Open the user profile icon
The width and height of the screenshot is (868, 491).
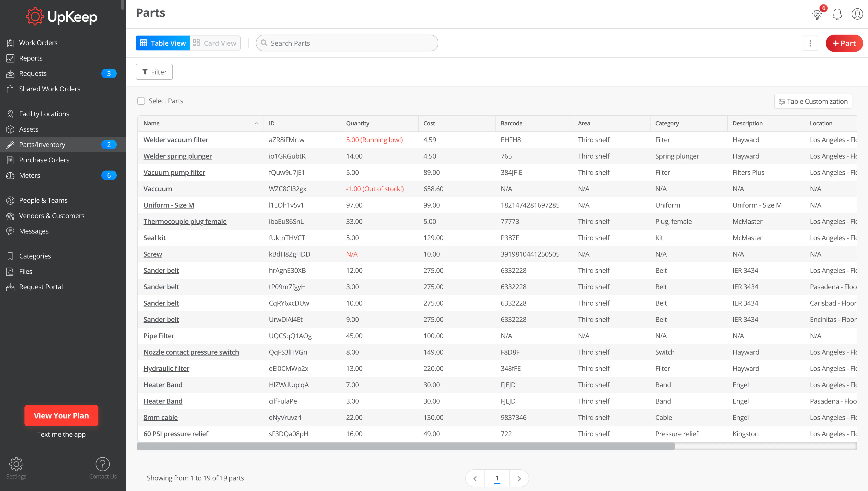857,14
